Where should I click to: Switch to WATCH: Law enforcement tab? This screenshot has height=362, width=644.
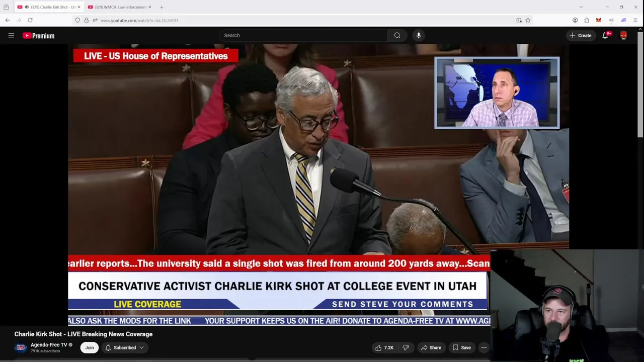click(120, 7)
